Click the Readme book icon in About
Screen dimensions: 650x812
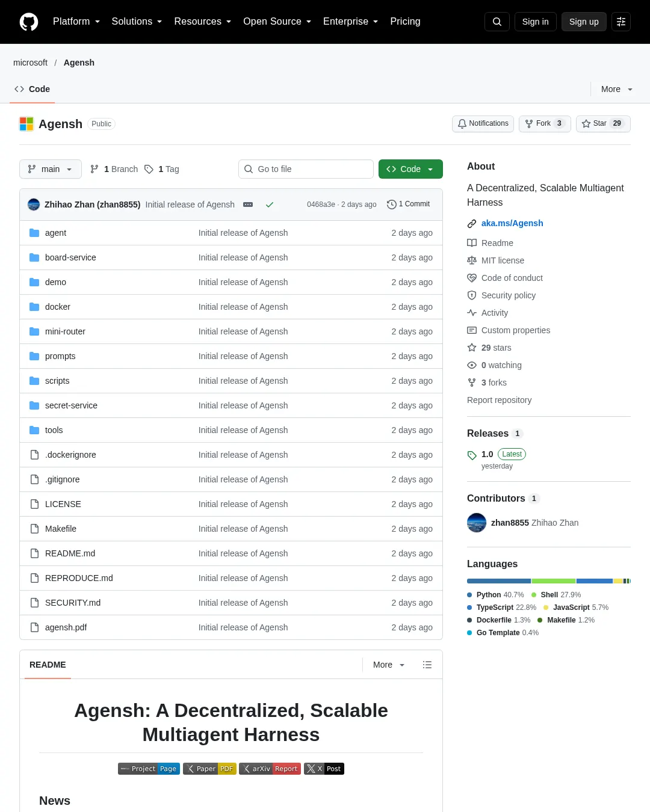(472, 243)
